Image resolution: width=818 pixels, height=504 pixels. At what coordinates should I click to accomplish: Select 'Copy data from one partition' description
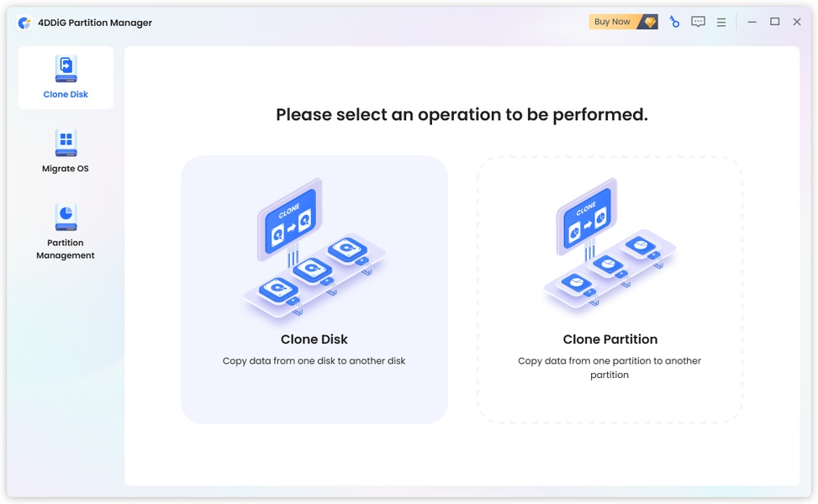tap(610, 367)
